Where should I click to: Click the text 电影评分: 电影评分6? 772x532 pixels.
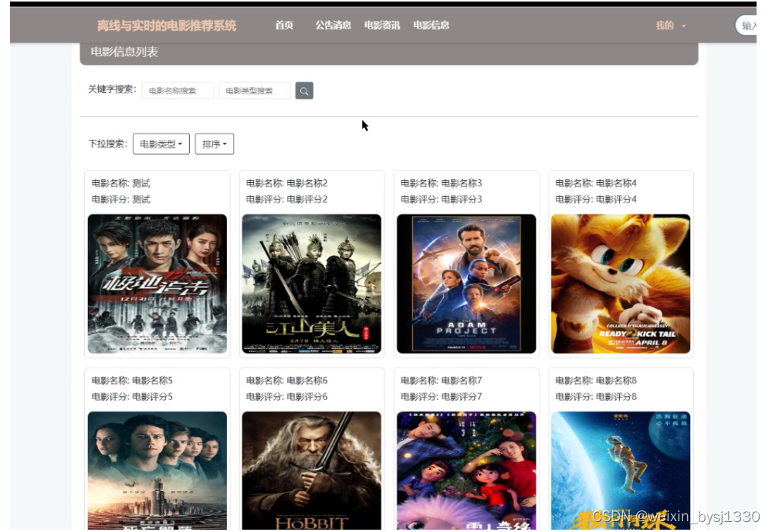(x=286, y=397)
